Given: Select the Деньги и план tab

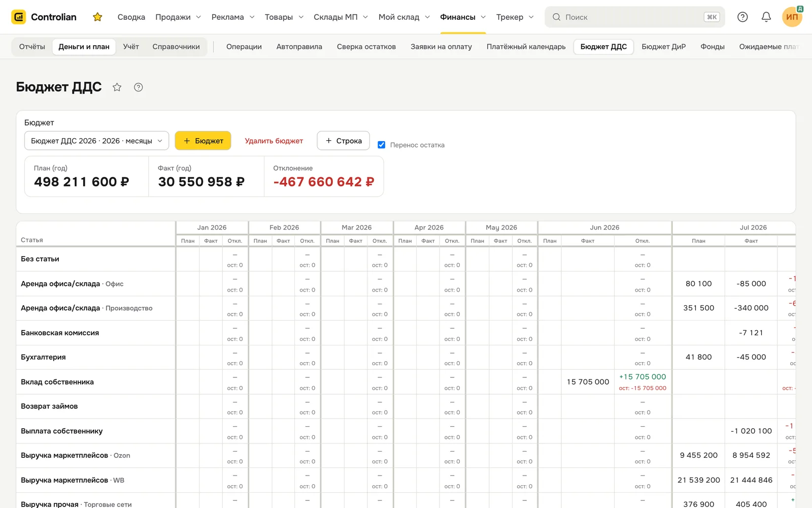Looking at the screenshot, I should point(84,47).
